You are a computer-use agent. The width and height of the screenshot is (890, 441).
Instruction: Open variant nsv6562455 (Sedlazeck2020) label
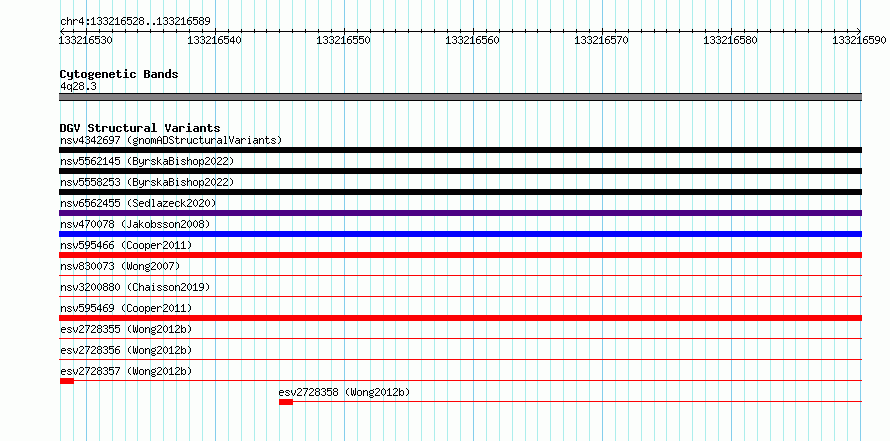[x=138, y=203]
